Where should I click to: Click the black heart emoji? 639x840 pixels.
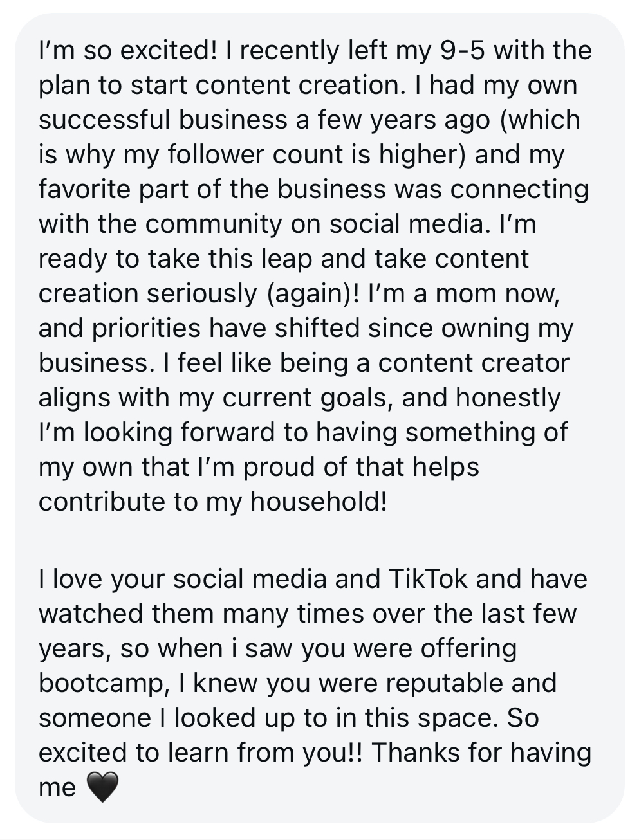point(102,787)
